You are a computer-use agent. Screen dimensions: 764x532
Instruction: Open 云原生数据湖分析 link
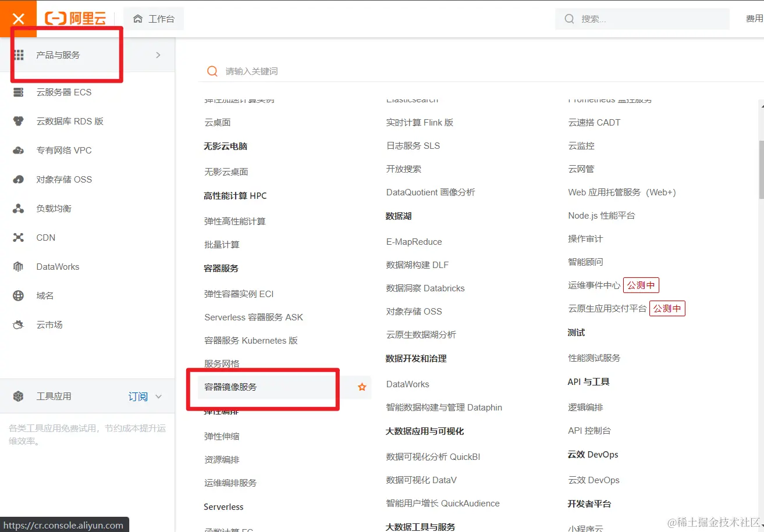421,335
